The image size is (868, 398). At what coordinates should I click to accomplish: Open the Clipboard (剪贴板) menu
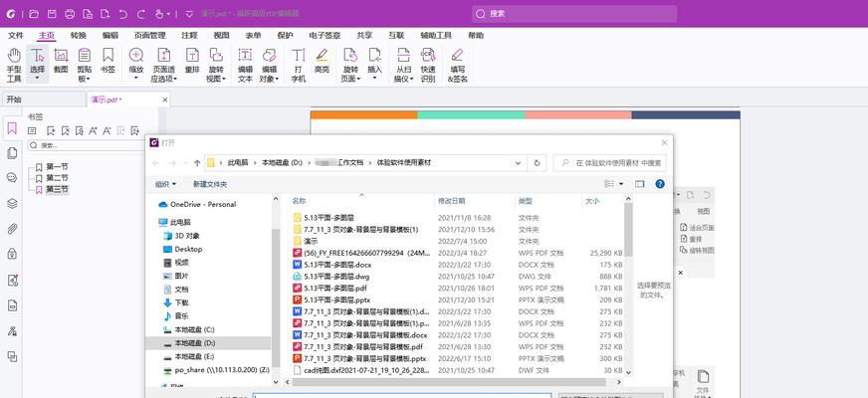click(85, 65)
